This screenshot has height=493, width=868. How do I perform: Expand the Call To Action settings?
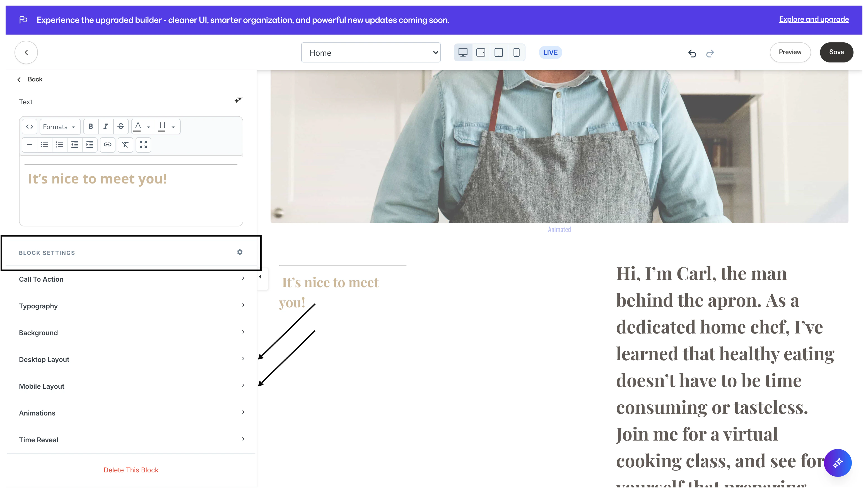[131, 279]
